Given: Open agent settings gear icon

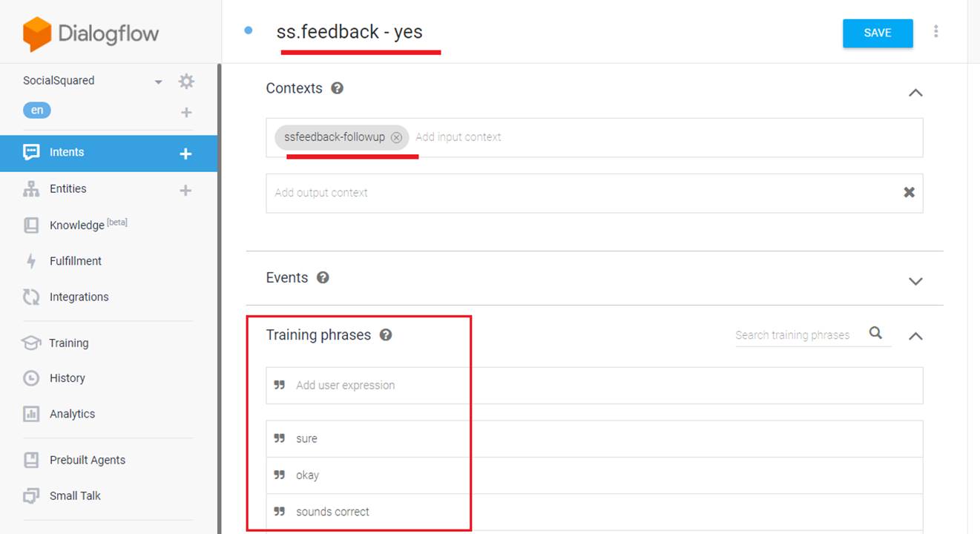Looking at the screenshot, I should pos(186,82).
